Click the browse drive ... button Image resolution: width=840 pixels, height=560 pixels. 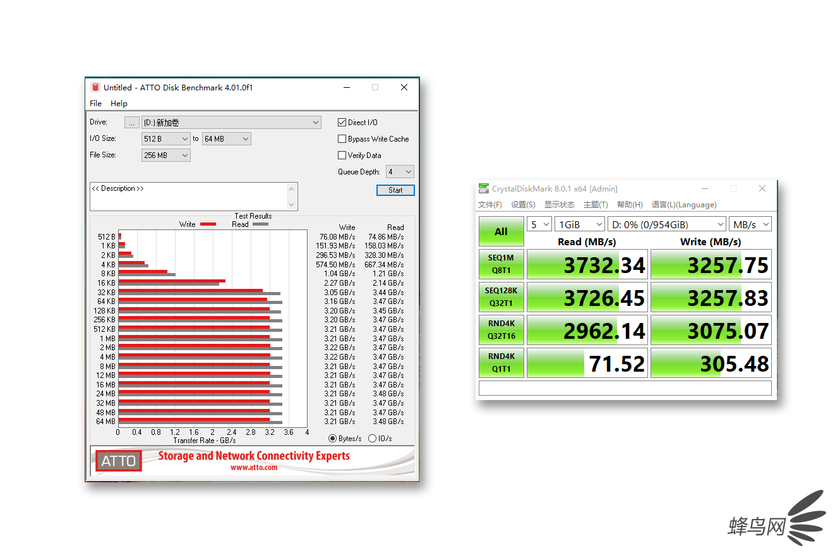[131, 123]
